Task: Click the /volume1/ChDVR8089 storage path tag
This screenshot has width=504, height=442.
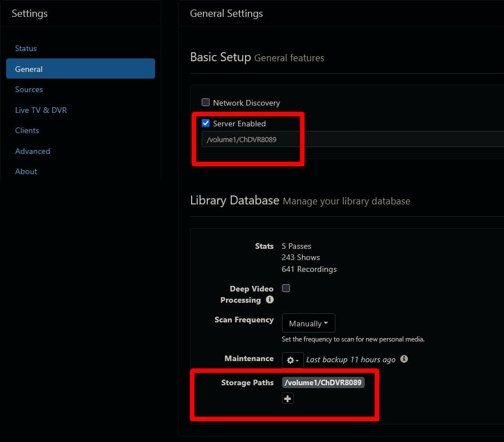Action: [x=323, y=382]
